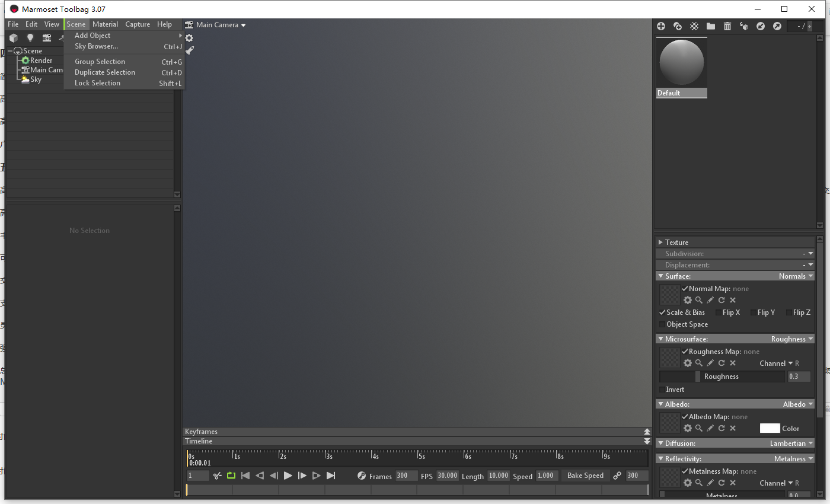Open the Main Camera viewport dropdown
830x504 pixels.
click(x=215, y=25)
